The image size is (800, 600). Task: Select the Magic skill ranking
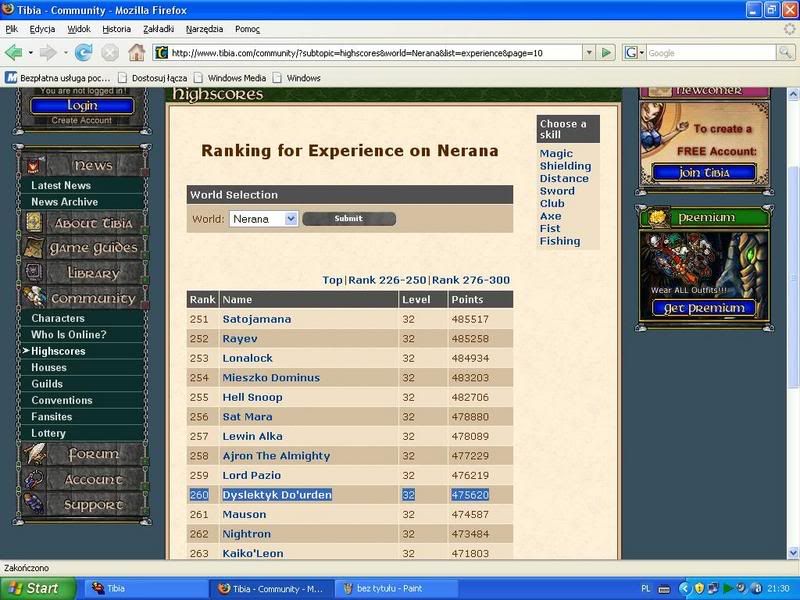coord(556,154)
